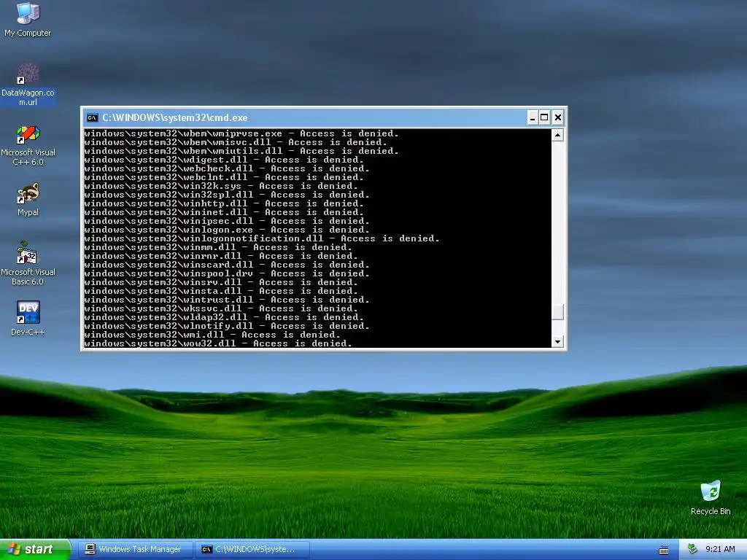
Task: Click the 9:21 AM clock in system tray
Action: click(x=720, y=550)
